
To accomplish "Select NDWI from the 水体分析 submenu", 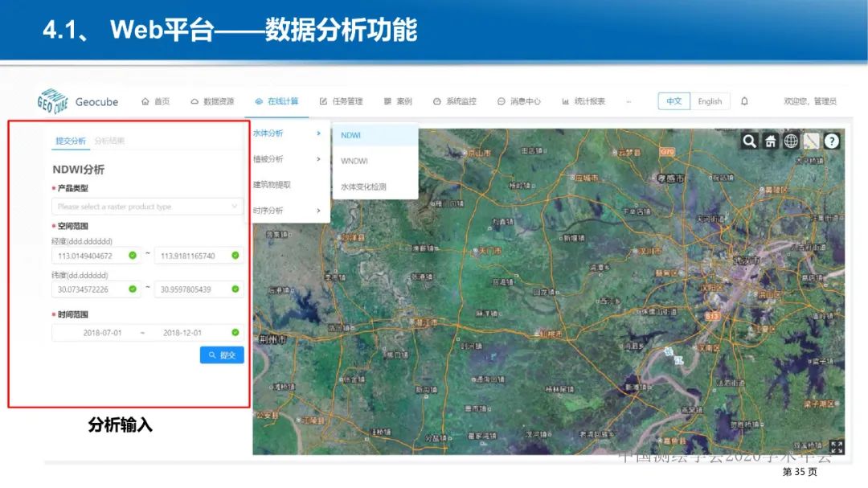I will pos(351,134).
